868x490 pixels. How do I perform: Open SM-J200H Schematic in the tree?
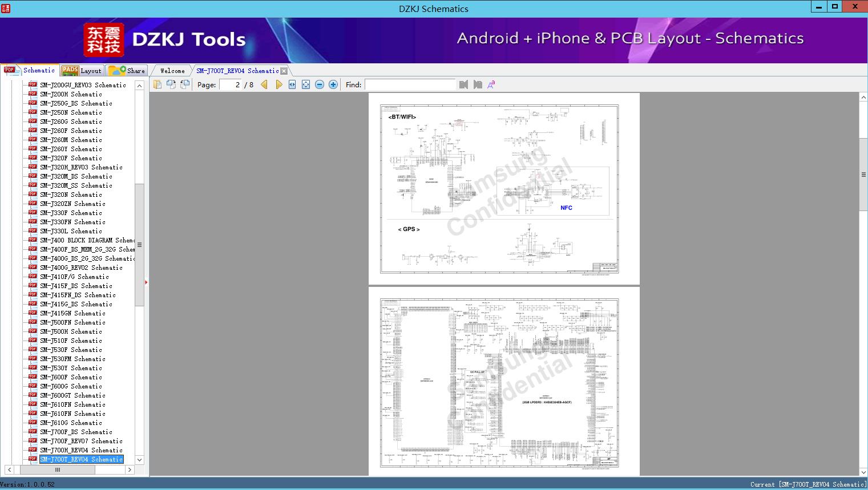(x=71, y=94)
